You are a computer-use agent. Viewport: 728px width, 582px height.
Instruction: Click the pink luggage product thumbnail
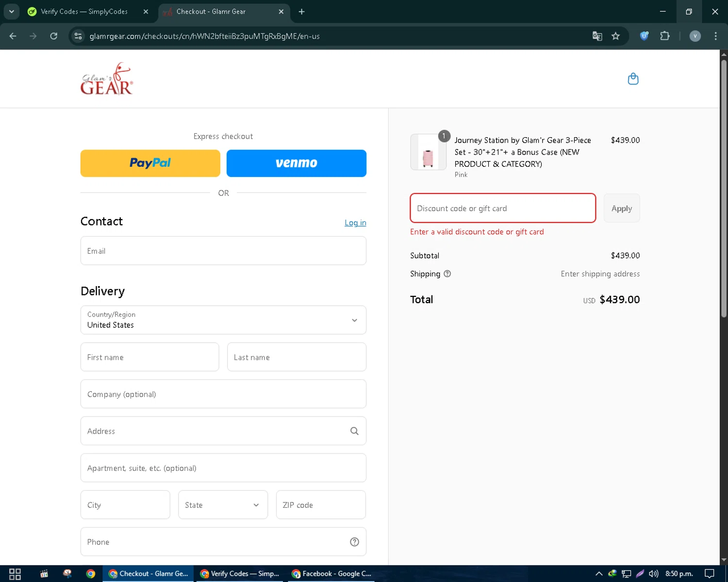point(428,152)
